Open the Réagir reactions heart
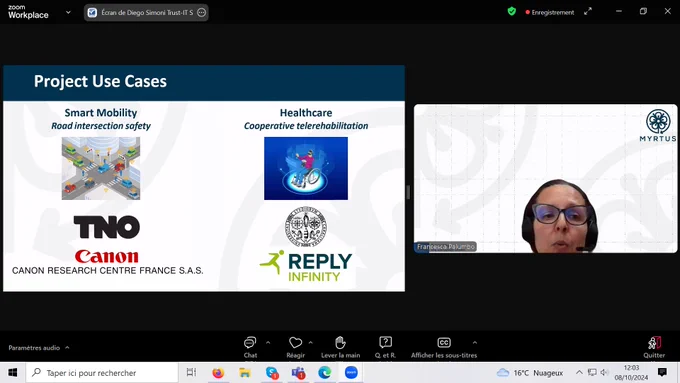Screen dimensions: 680x383 [295, 347]
